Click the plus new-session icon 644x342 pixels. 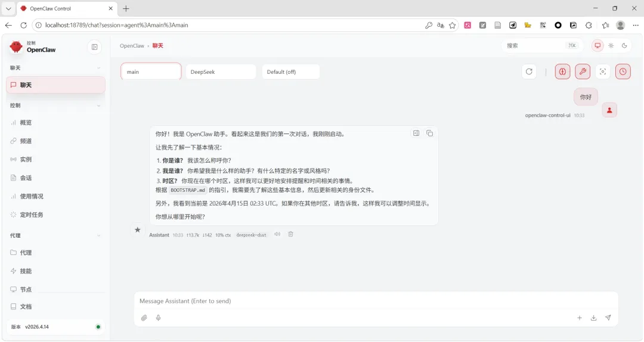(580, 318)
